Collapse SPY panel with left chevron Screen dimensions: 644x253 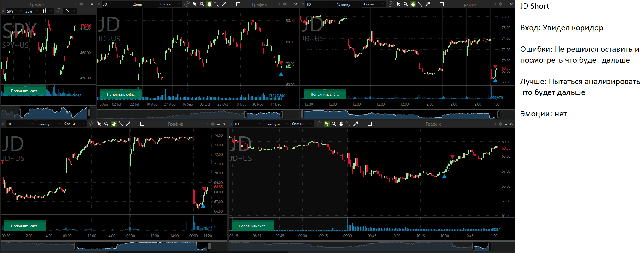(x=76, y=4)
